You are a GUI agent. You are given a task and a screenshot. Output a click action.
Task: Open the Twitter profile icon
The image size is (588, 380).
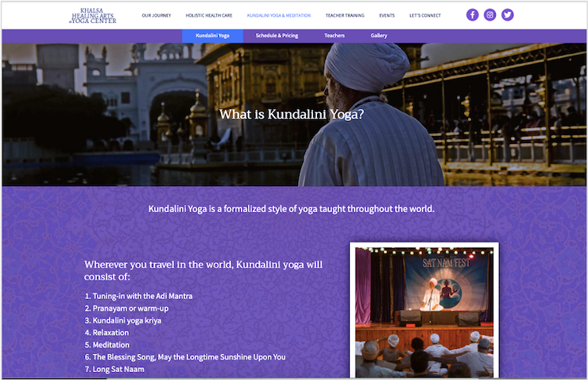point(508,15)
